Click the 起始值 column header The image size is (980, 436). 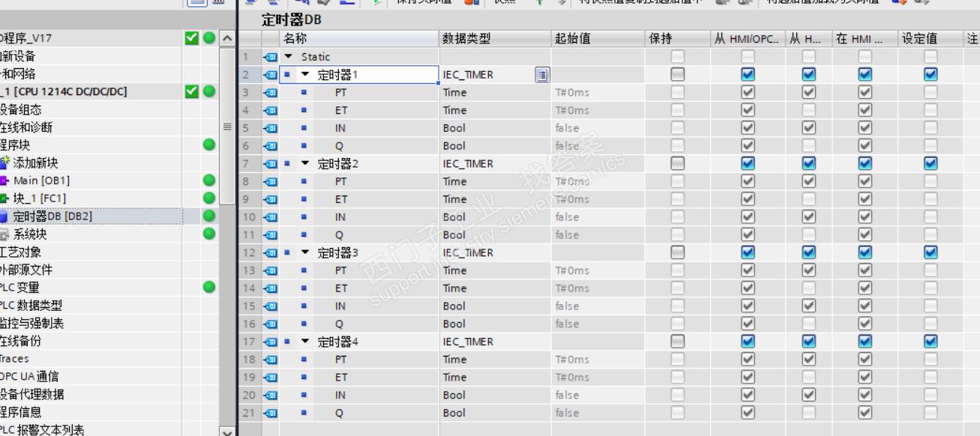click(x=598, y=39)
